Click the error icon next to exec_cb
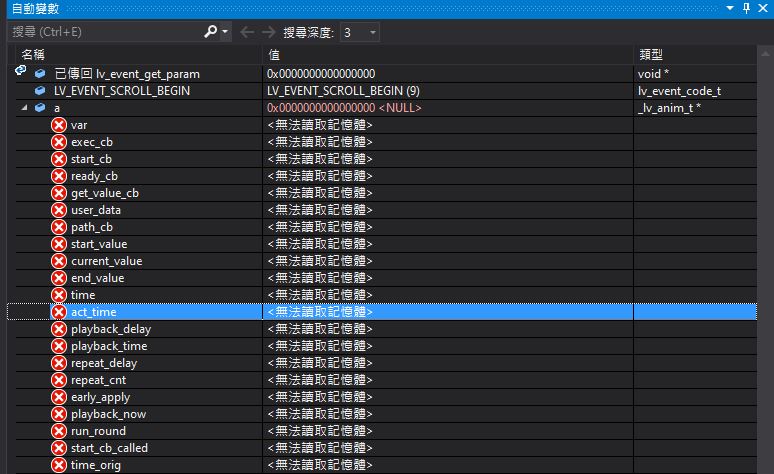The width and height of the screenshot is (774, 474). (x=59, y=142)
